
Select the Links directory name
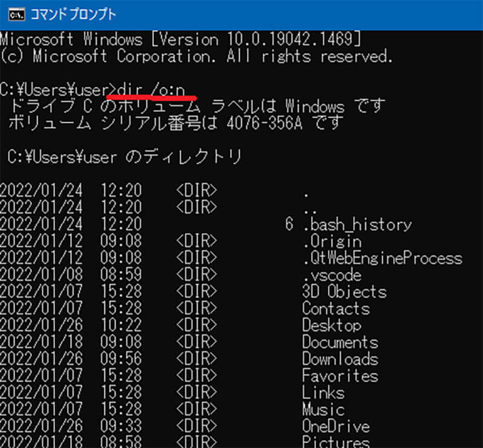(323, 392)
